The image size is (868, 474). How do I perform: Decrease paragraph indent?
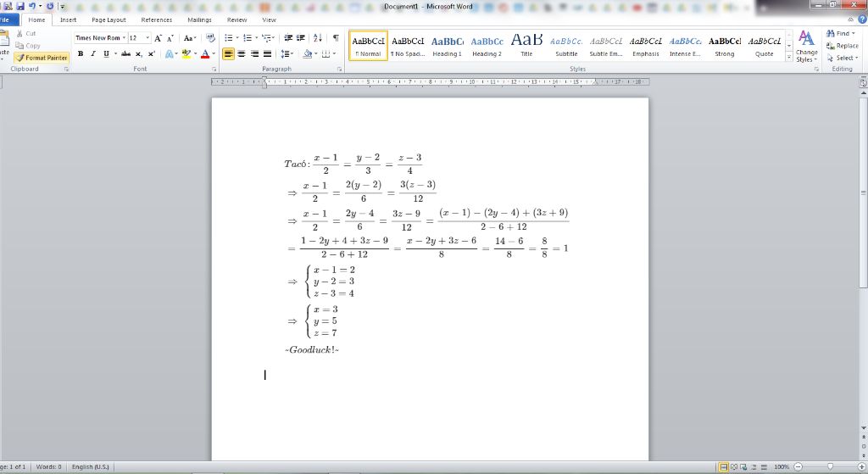point(288,38)
